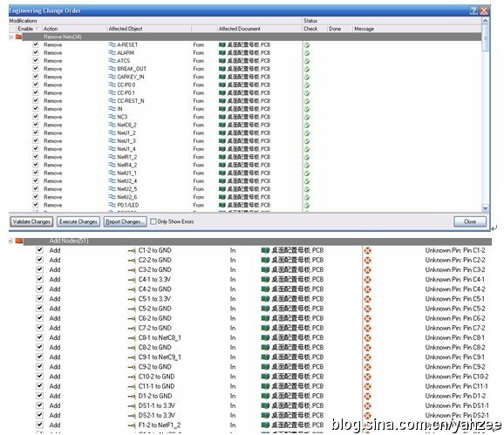Viewport: 504px width, 435px height.
Task: Click the green check status icon for A-RESET row
Action: tap(307, 45)
